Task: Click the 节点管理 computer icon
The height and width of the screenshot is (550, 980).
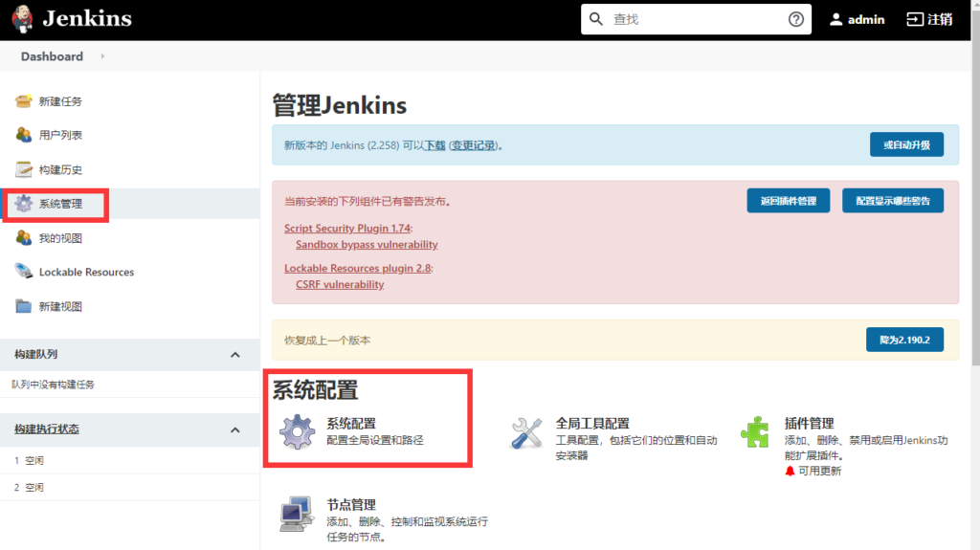Action: (297, 514)
